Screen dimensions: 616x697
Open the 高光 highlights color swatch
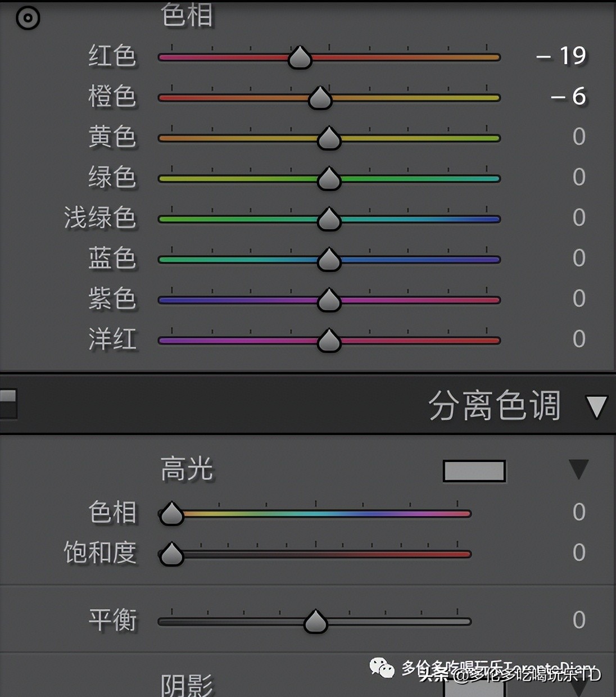pyautogui.click(x=474, y=472)
